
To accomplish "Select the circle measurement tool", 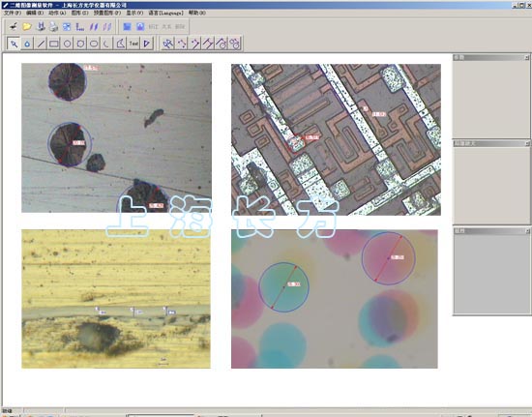I will 67,44.
